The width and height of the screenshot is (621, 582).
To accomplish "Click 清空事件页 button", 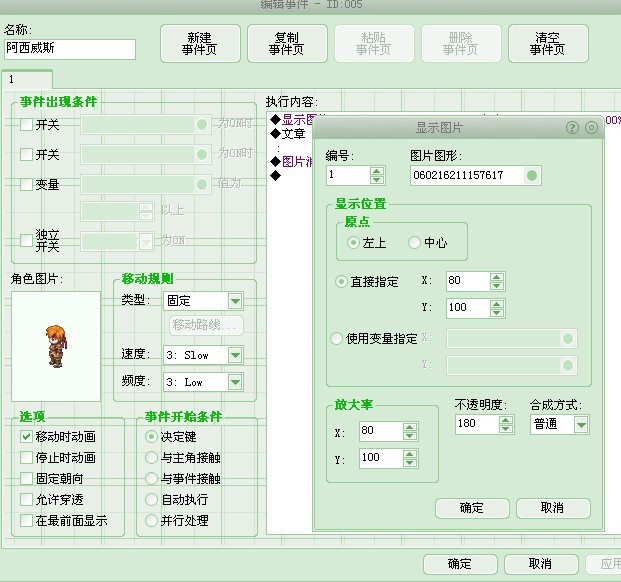I will [x=548, y=44].
